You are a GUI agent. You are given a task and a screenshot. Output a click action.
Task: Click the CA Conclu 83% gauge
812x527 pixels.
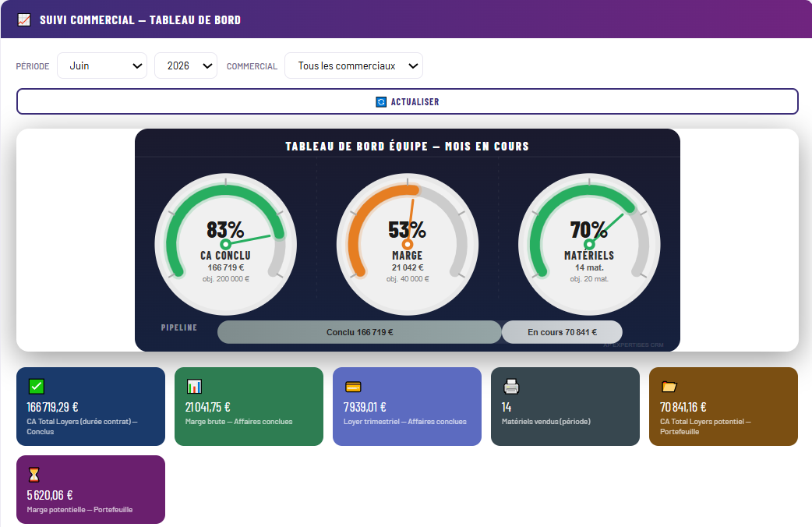click(x=226, y=244)
